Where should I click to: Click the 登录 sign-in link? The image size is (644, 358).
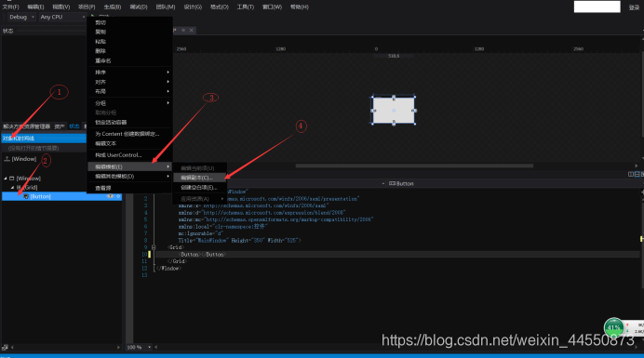point(634,7)
